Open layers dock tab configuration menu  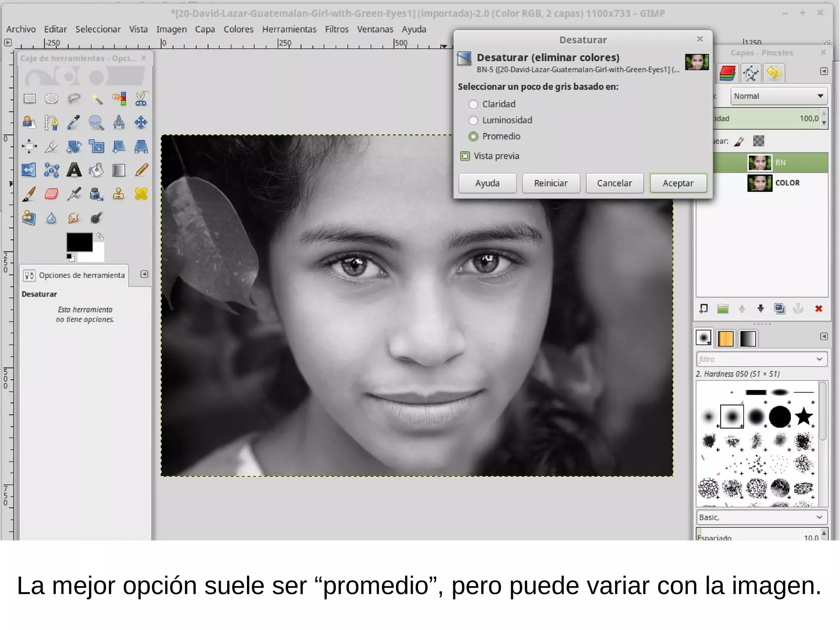click(x=824, y=71)
